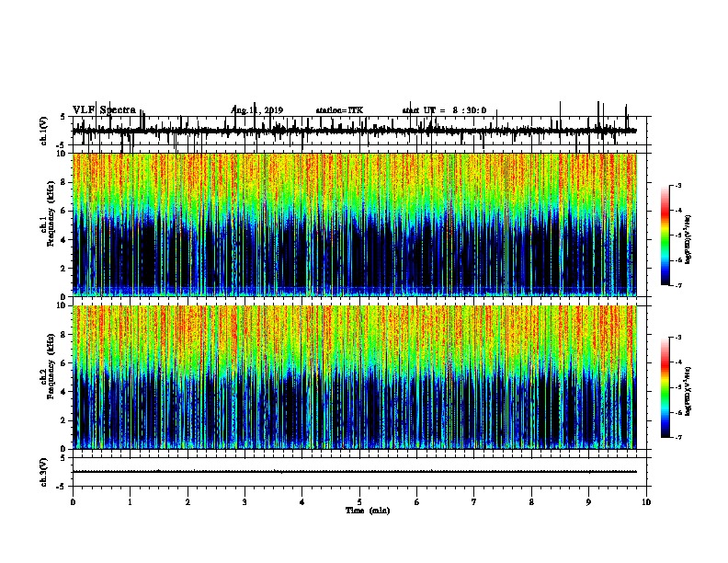The image size is (728, 563).
Task: Select the date text "Aug.11, 2019"
Action: [256, 110]
